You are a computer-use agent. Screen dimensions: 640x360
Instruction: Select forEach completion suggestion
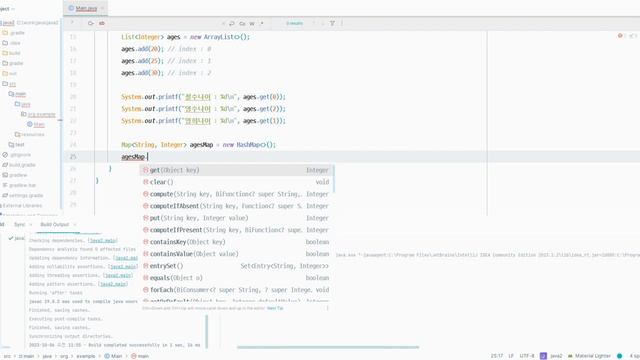coord(236,290)
